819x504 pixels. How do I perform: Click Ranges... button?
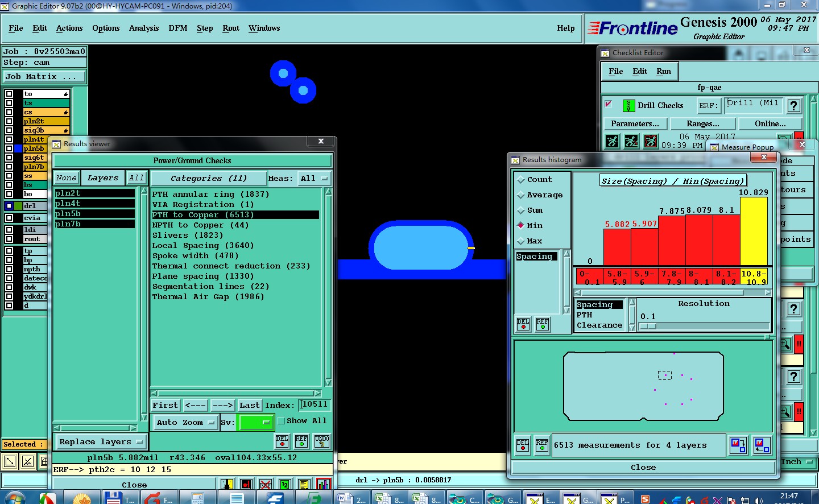point(703,123)
